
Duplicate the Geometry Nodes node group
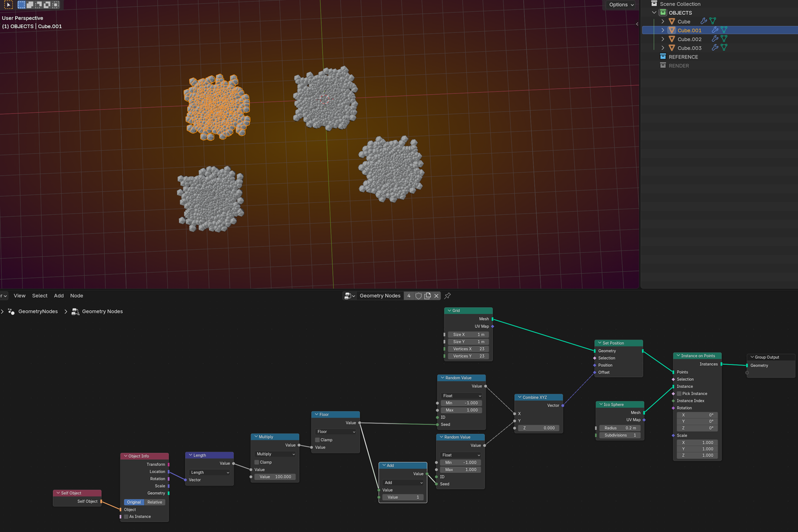[x=428, y=296]
